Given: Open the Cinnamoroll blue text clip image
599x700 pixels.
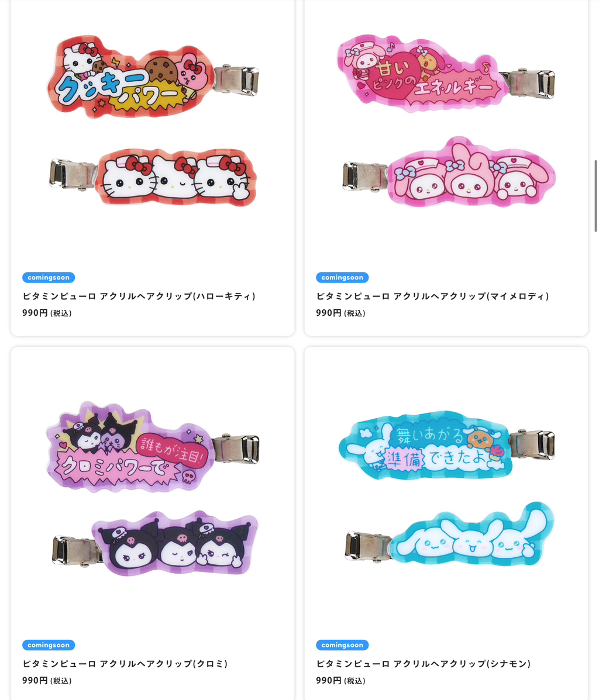Looking at the screenshot, I should pos(446,445).
